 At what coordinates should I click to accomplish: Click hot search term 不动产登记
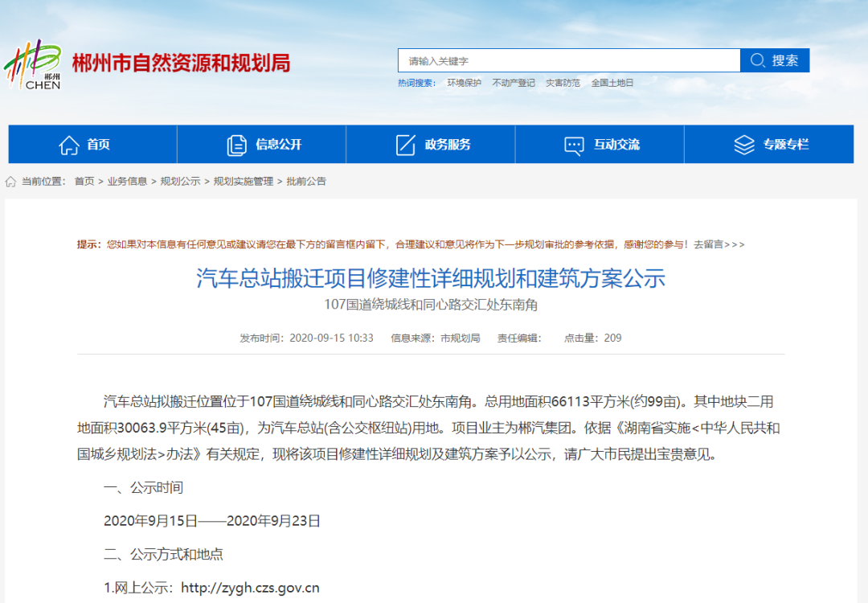[513, 83]
